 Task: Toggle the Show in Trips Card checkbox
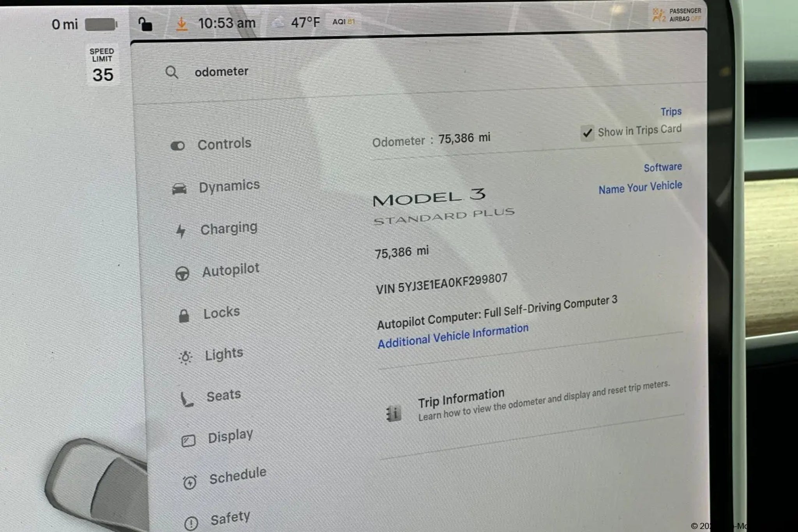point(587,133)
